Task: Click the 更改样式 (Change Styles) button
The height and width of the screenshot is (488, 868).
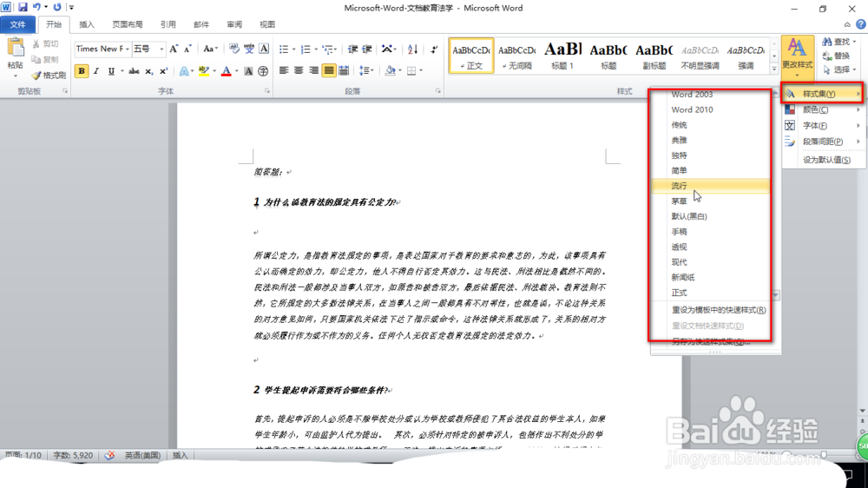Action: click(x=797, y=57)
